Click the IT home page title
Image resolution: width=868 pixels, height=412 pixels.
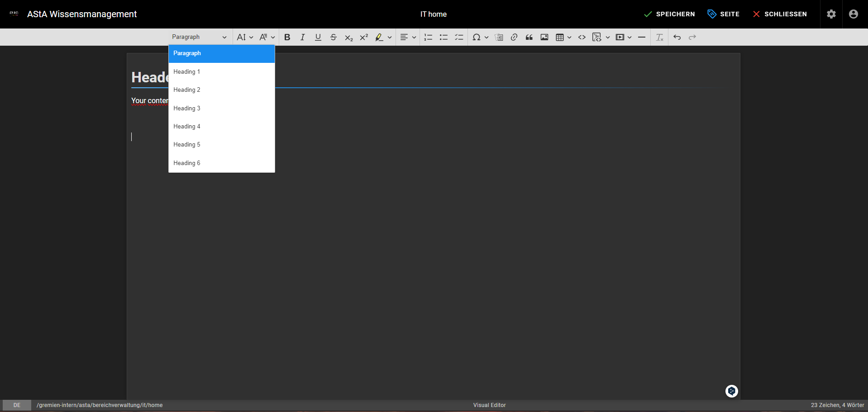point(434,14)
